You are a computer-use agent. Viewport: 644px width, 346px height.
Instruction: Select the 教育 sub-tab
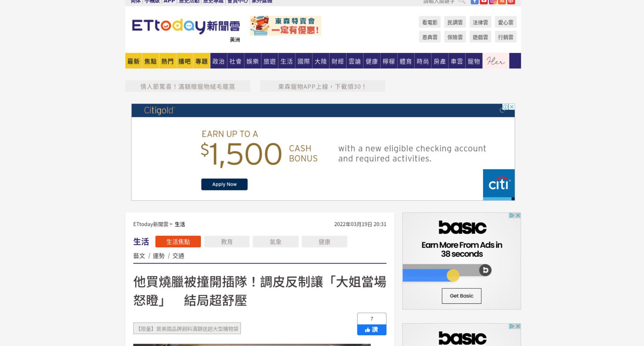coord(227,242)
